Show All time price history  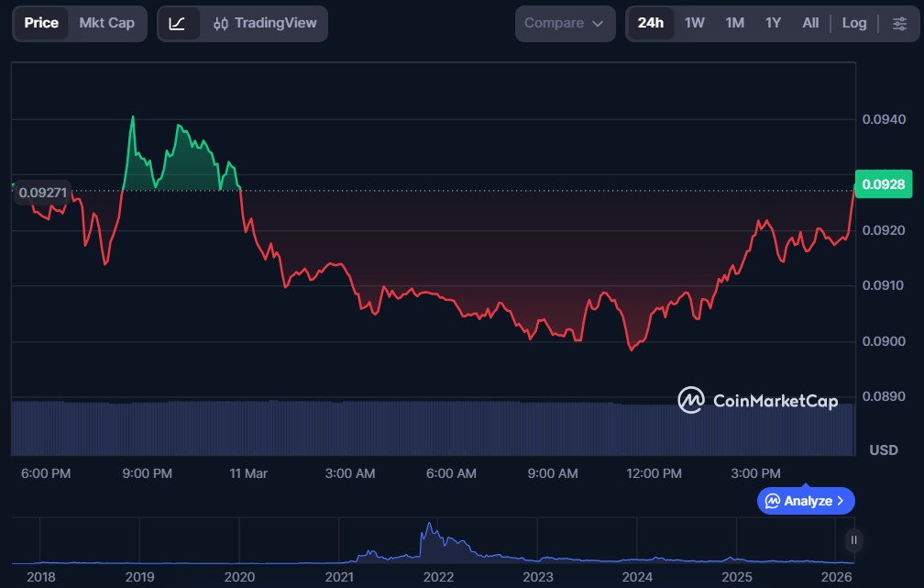pyautogui.click(x=810, y=23)
